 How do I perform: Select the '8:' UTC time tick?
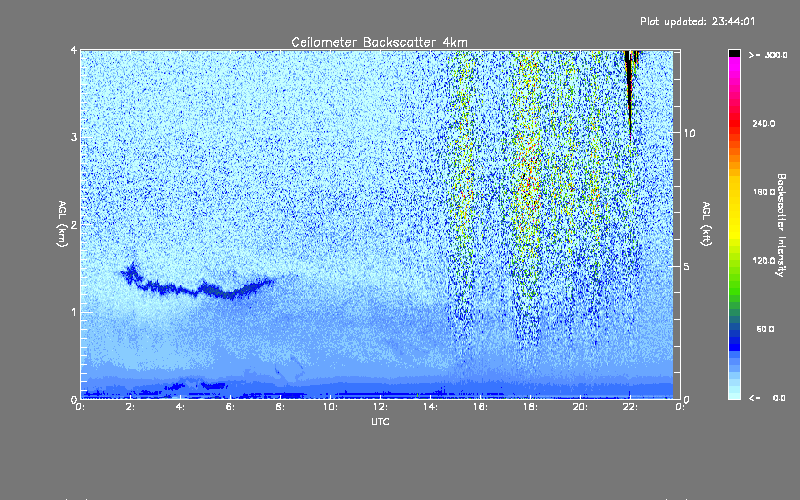[281, 407]
